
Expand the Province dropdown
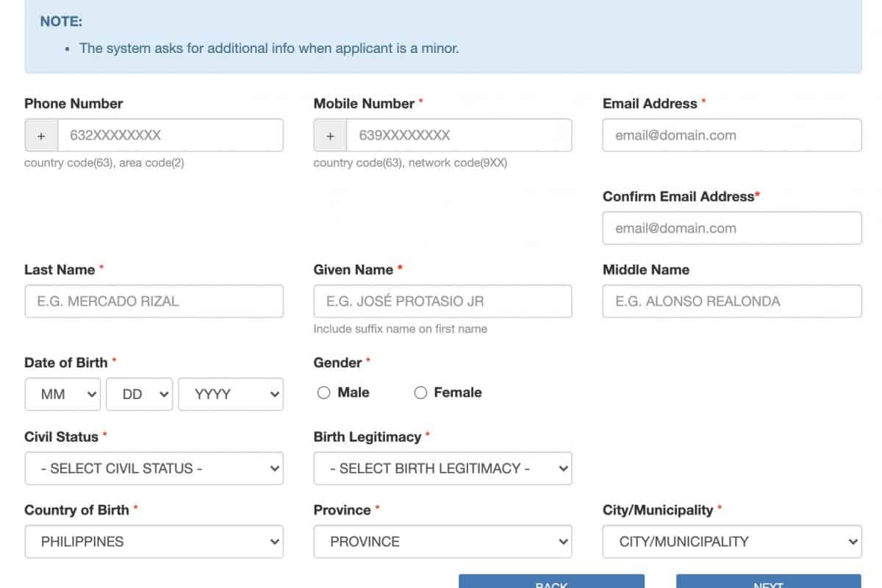click(x=442, y=542)
